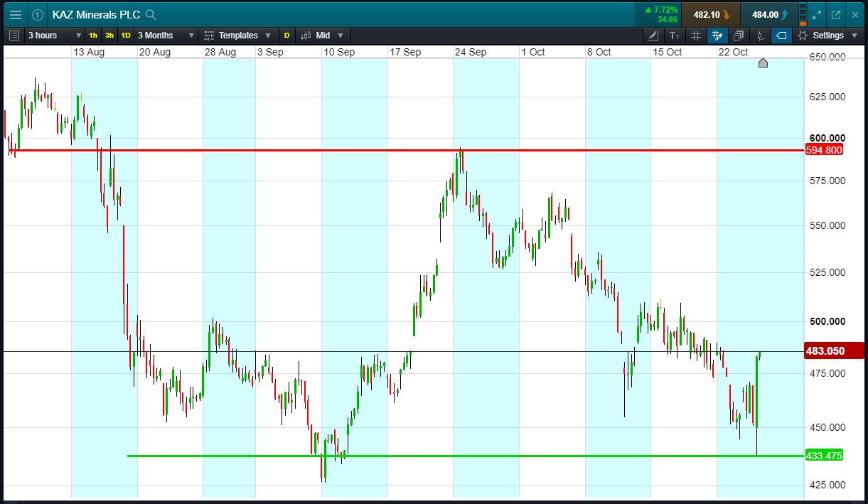Click the circled number one icon

(x=38, y=14)
